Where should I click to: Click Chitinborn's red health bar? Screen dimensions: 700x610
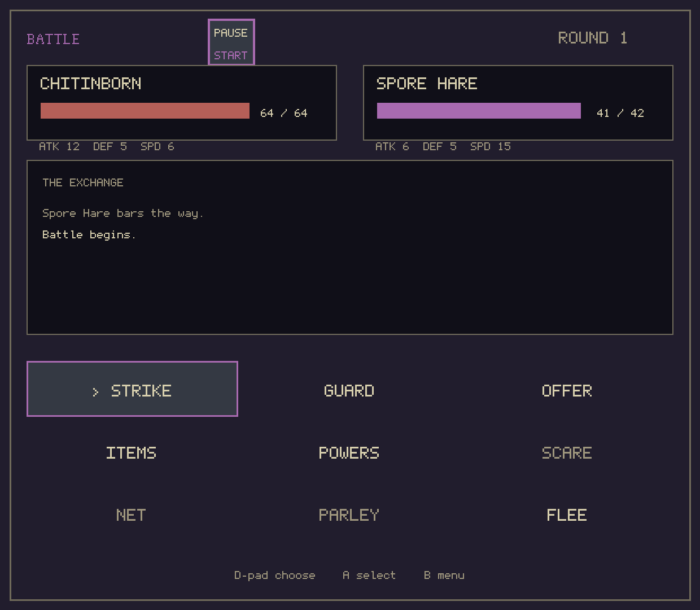(x=145, y=111)
